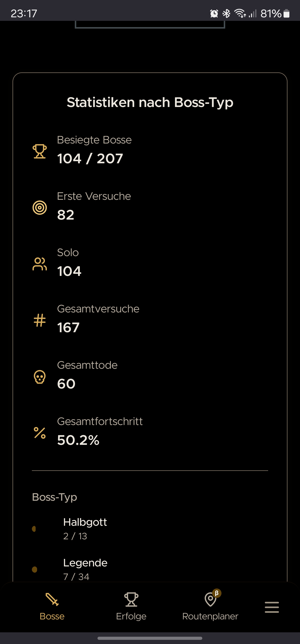Switch to the Erfolge tab
300x644 pixels.
click(x=131, y=606)
